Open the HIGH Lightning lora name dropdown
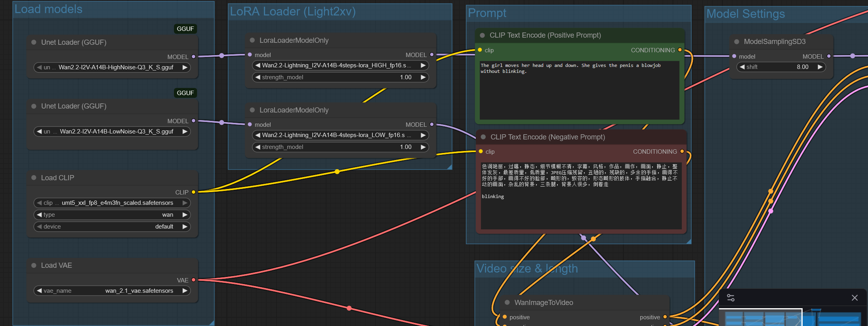Screen dimensions: 868x326 point(341,65)
